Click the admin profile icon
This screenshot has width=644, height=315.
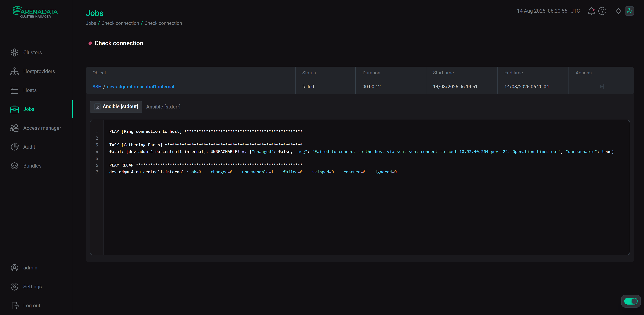tap(15, 268)
